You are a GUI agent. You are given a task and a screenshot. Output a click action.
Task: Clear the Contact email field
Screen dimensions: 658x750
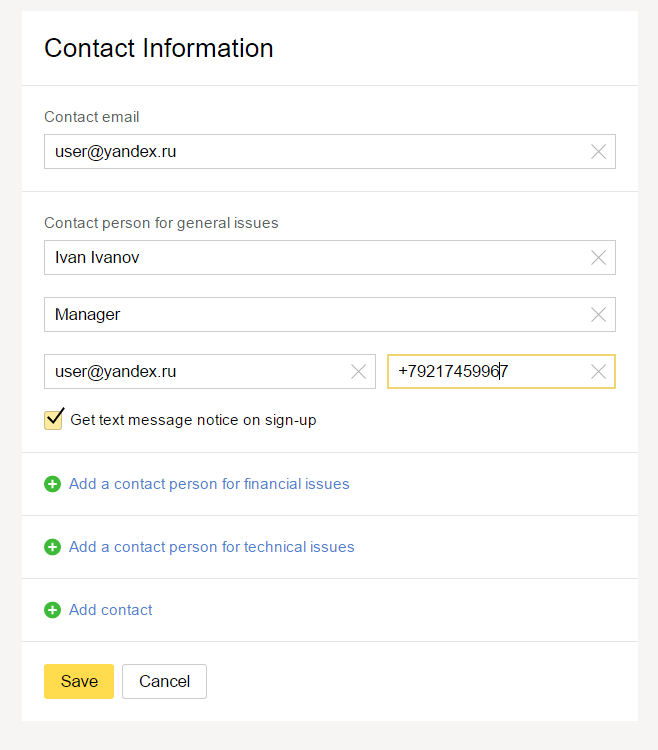(x=598, y=152)
